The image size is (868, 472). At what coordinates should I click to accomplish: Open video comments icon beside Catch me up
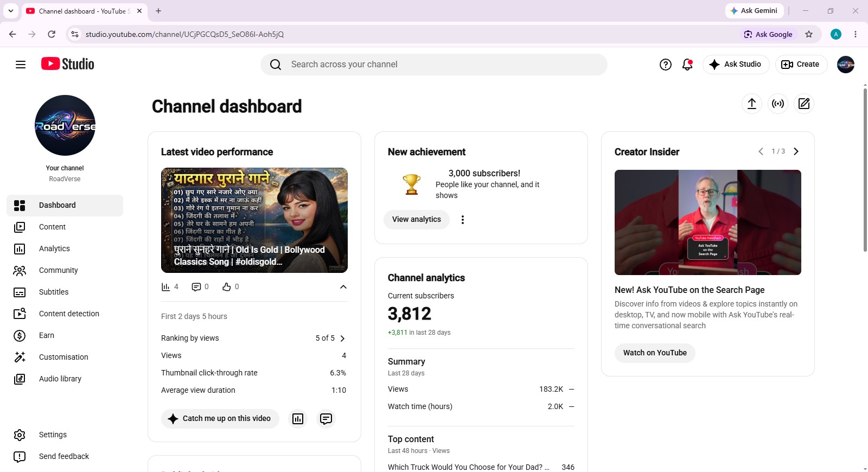pyautogui.click(x=326, y=419)
